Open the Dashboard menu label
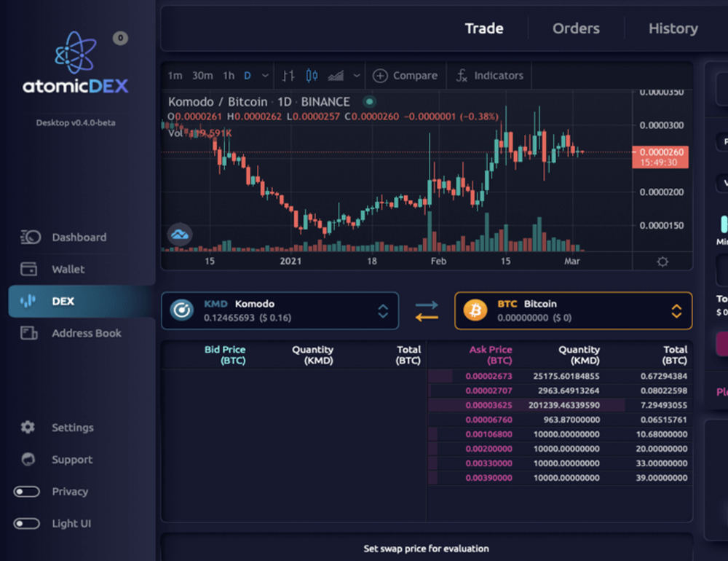Image resolution: width=728 pixels, height=561 pixels. point(79,237)
